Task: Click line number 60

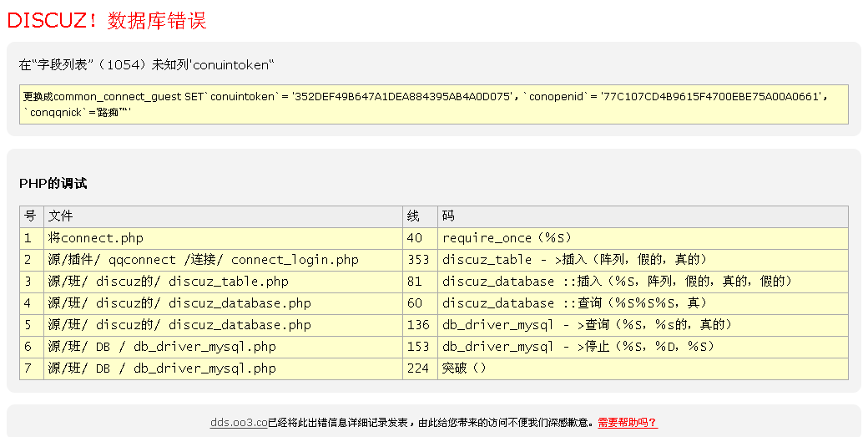Action: click(420, 303)
